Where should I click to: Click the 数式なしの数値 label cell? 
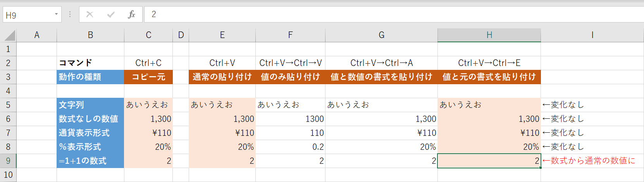click(x=90, y=119)
